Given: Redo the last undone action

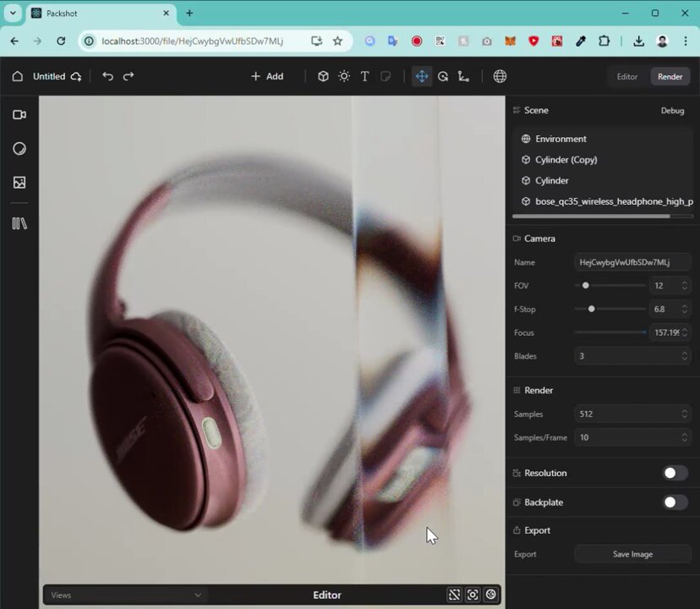Looking at the screenshot, I should tap(129, 76).
